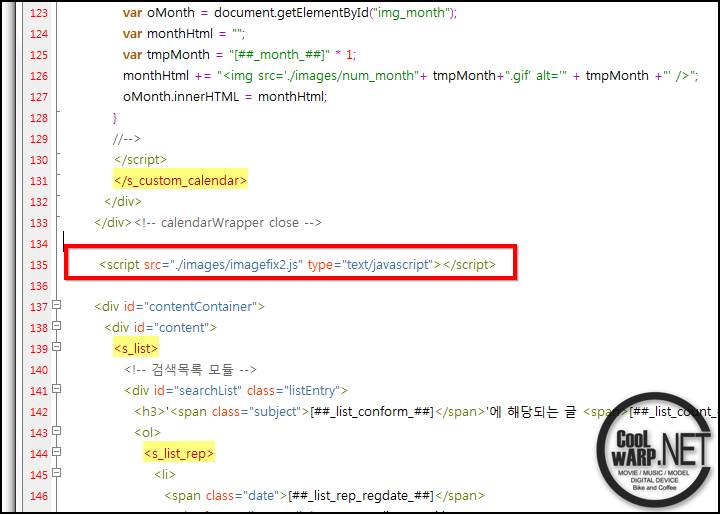Click the <ol> tag text on line 143
720x514 pixels.
coord(147,433)
